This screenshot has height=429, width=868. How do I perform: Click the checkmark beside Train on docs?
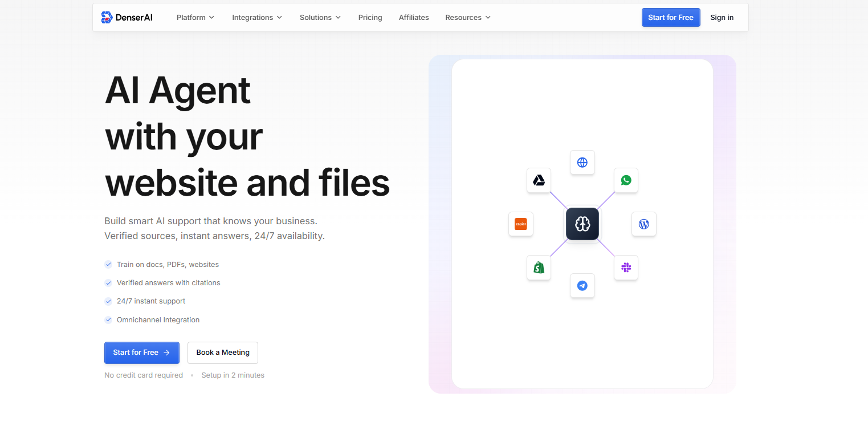(x=108, y=264)
